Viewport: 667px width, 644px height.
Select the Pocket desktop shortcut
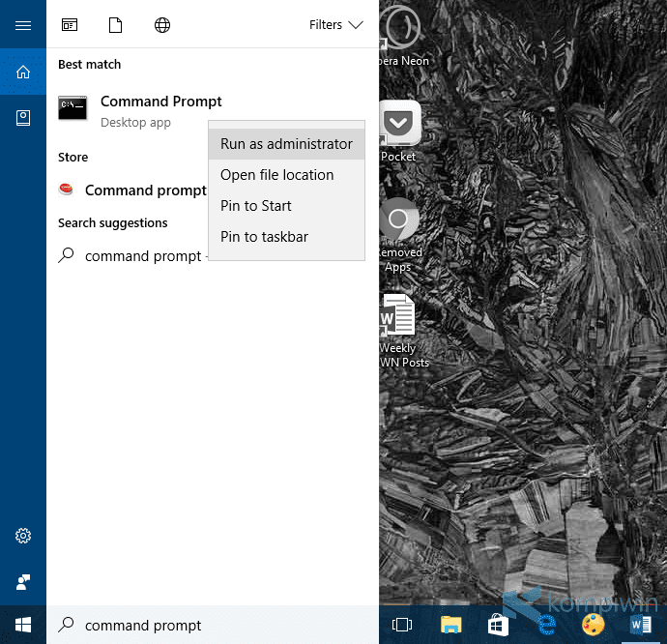tap(399, 132)
